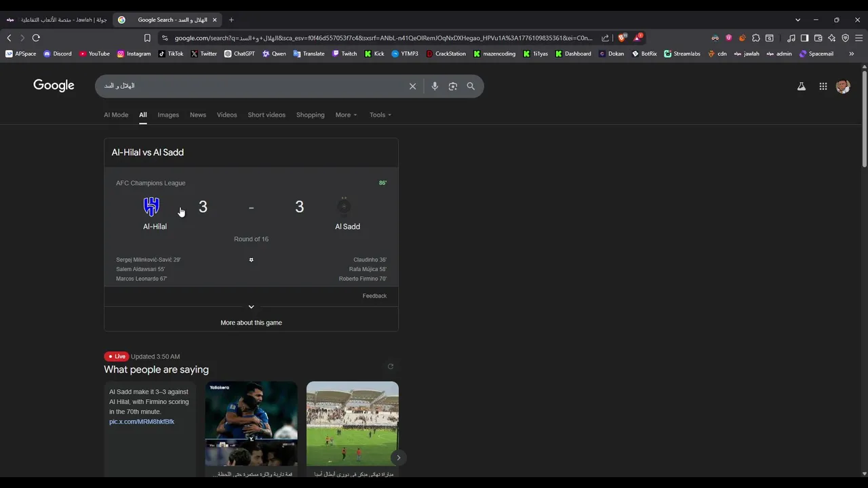
Task: Bookmark this page with the bookmark icon
Action: click(147, 38)
